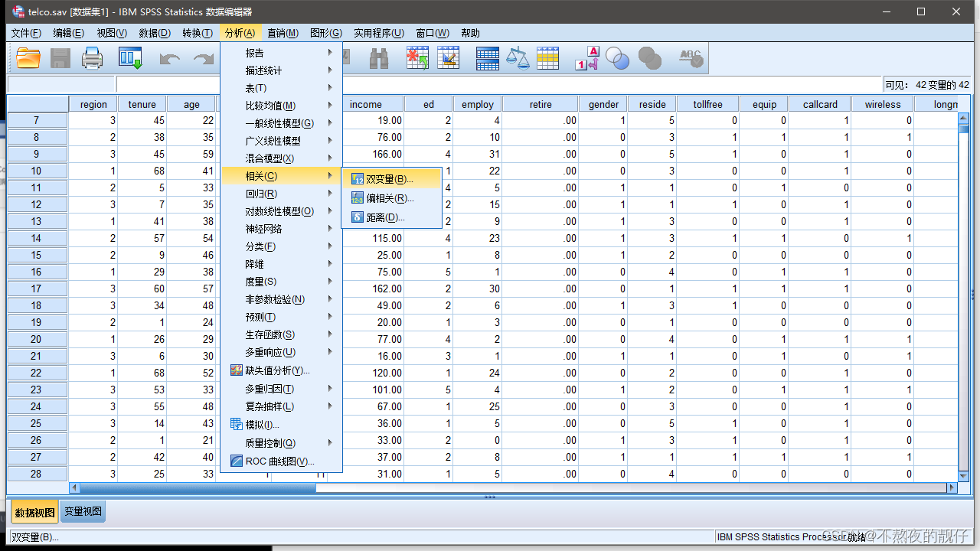This screenshot has width=980, height=551.
Task: Click the wireless column header
Action: point(883,105)
